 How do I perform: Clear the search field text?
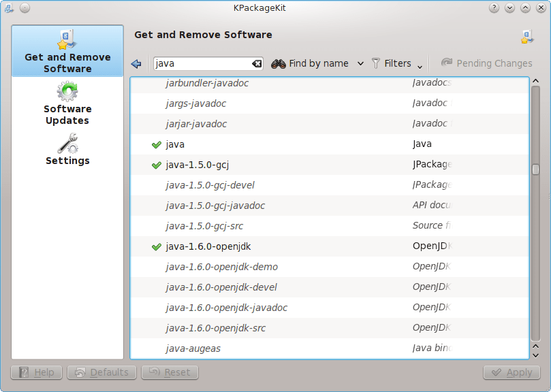257,63
